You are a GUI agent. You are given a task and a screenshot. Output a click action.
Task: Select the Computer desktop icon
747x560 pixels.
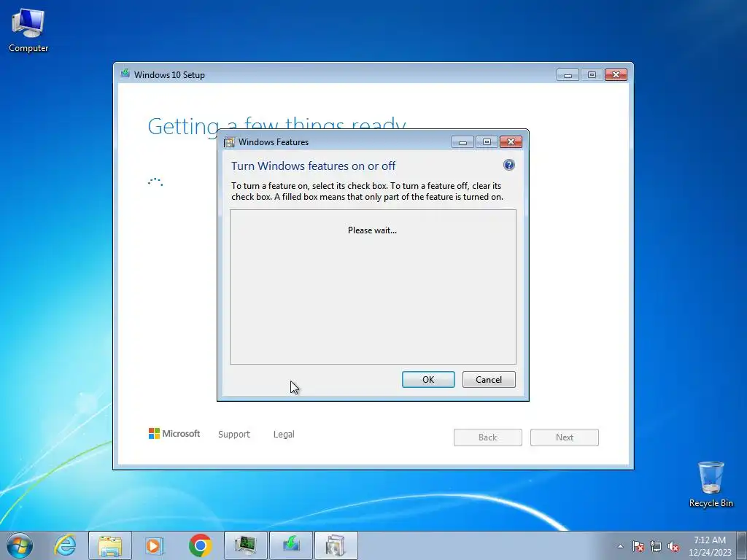tap(28, 31)
